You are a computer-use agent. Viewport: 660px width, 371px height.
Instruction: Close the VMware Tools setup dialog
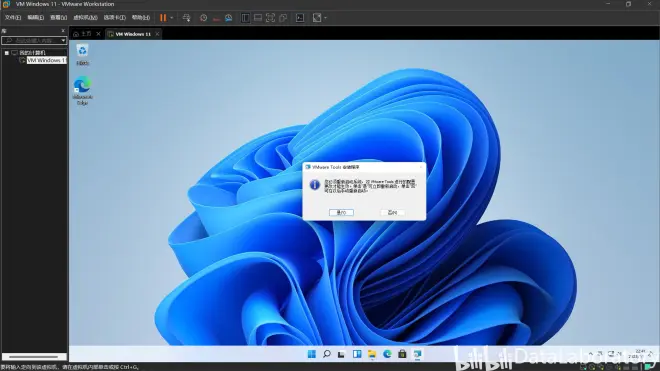coord(420,167)
